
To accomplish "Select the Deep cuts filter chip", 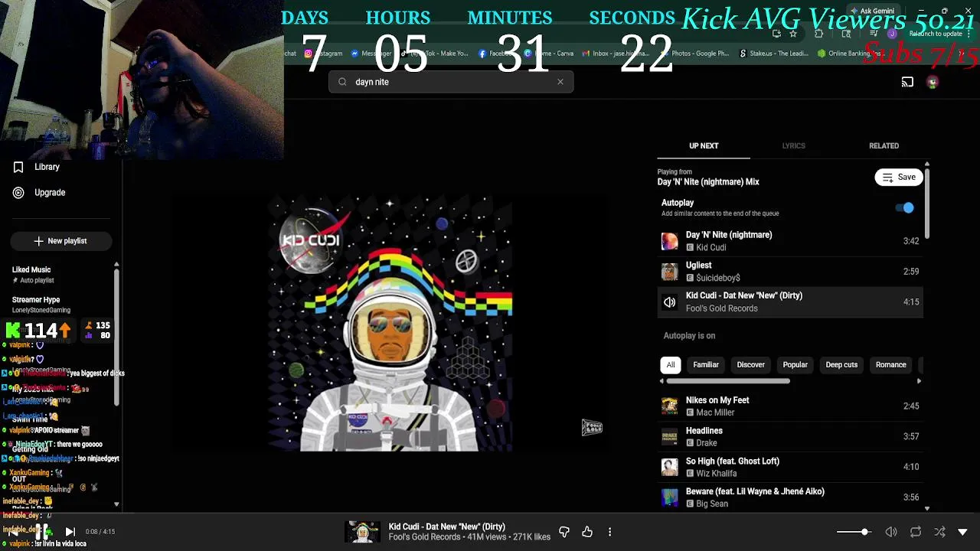I will 841,365.
